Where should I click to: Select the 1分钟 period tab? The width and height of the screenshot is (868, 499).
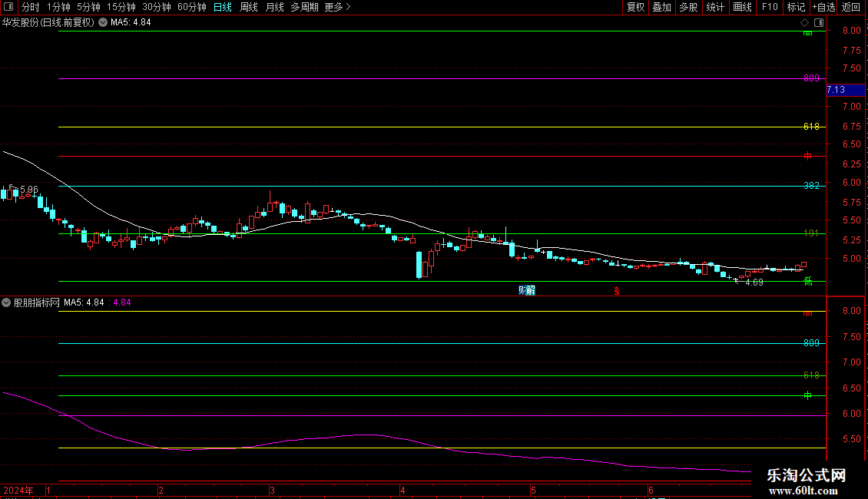click(x=58, y=7)
